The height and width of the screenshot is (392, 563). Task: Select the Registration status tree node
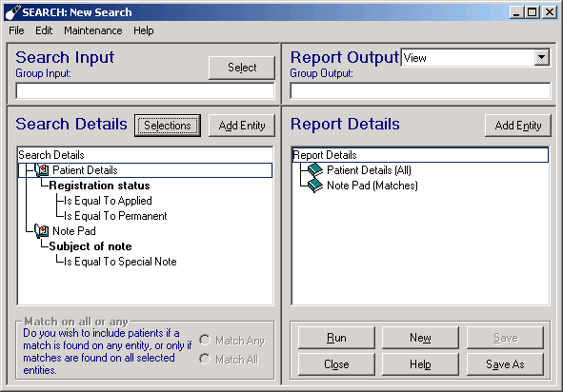point(99,186)
